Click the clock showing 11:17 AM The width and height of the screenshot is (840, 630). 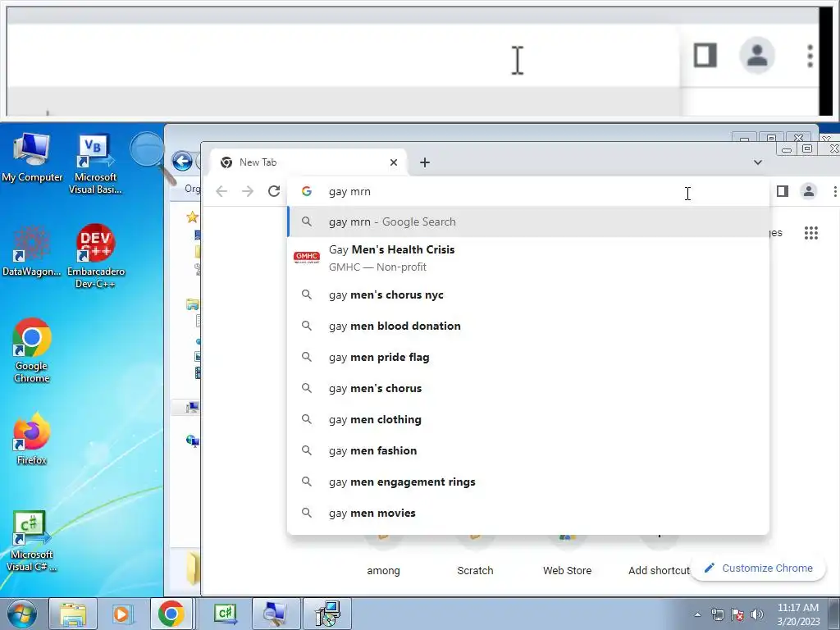pyautogui.click(x=798, y=614)
